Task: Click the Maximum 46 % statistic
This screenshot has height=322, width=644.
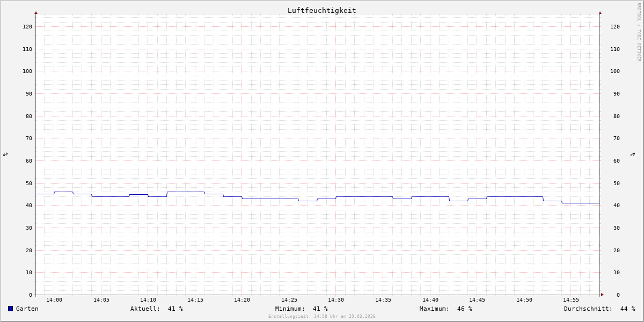Action: coord(445,309)
